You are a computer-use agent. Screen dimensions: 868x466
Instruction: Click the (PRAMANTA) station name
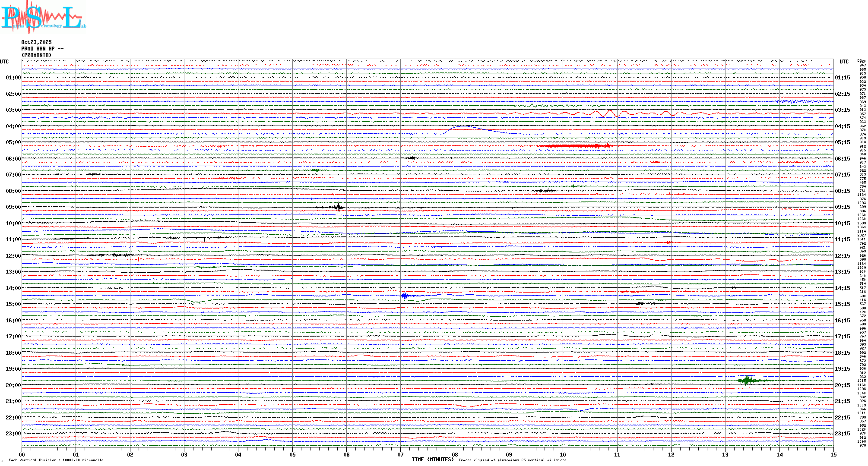coord(36,55)
